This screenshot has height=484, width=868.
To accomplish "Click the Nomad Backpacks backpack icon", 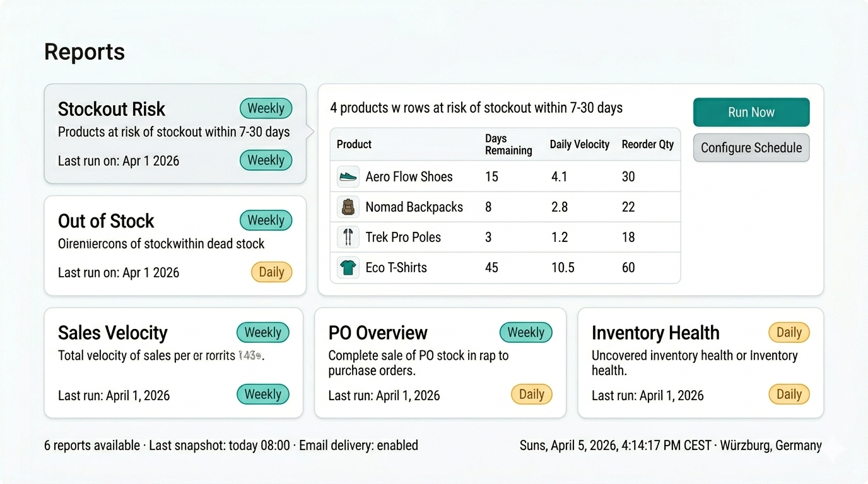I will (348, 207).
